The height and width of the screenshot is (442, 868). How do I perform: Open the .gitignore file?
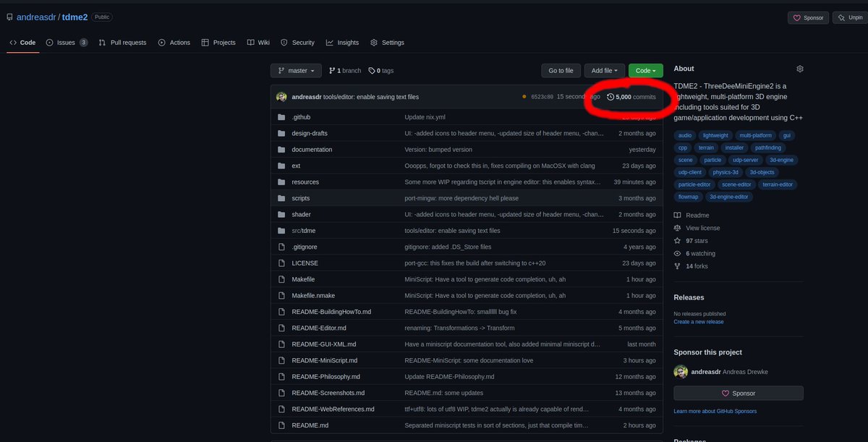tap(305, 247)
